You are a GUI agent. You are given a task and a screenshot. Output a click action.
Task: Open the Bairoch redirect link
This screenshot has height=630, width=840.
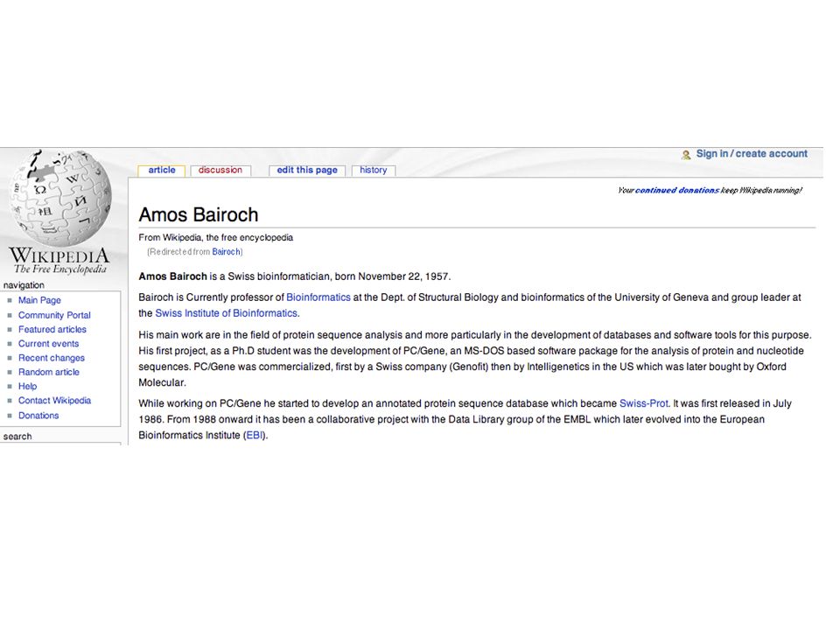[x=226, y=252]
